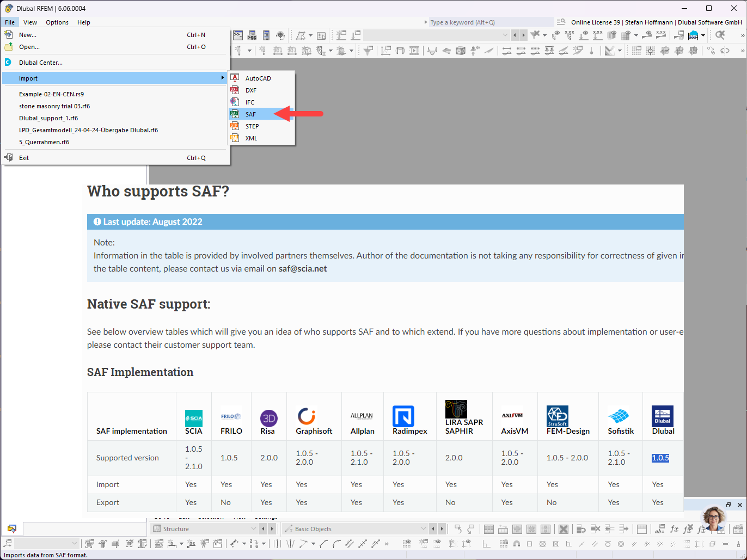Click the magnifier icon at the top toolbar's right end
The image size is (747, 560).
720,35
